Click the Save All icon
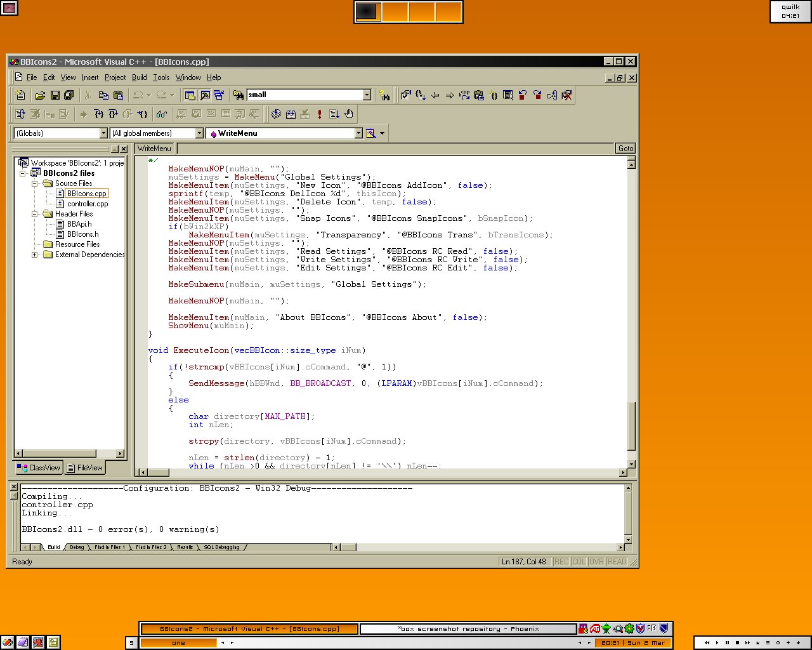Image resolution: width=812 pixels, height=650 pixels. point(69,95)
